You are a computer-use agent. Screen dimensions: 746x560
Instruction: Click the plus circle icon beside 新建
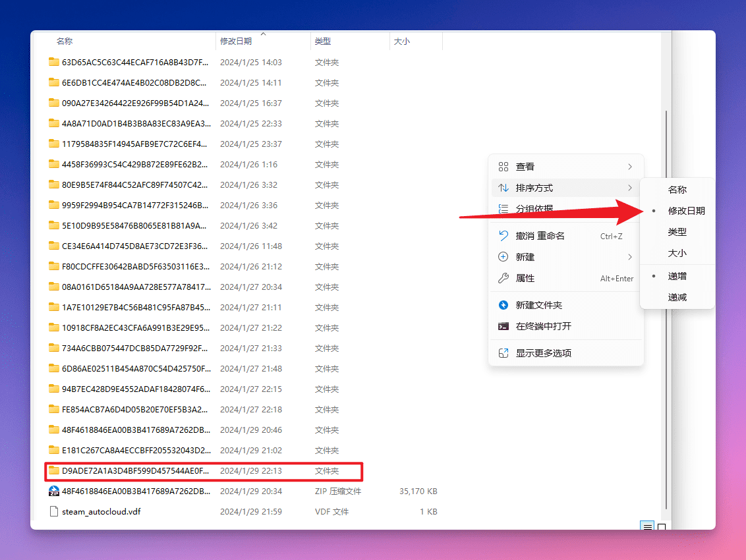(x=503, y=257)
